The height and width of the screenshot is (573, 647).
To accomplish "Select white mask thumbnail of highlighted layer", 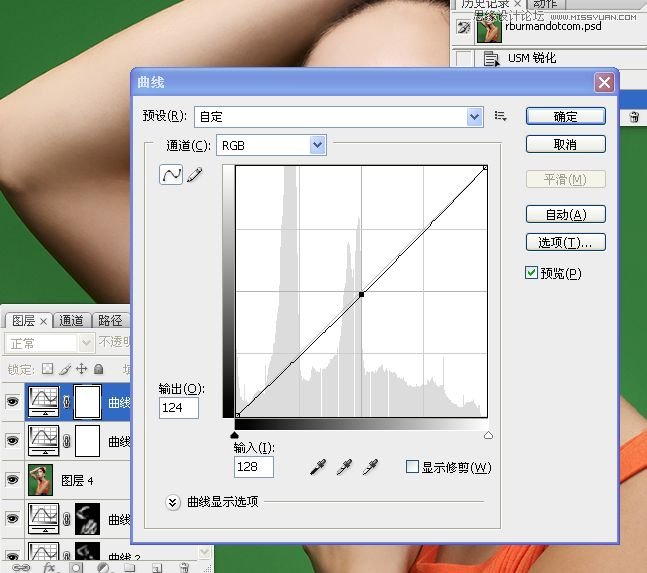I will 87,401.
